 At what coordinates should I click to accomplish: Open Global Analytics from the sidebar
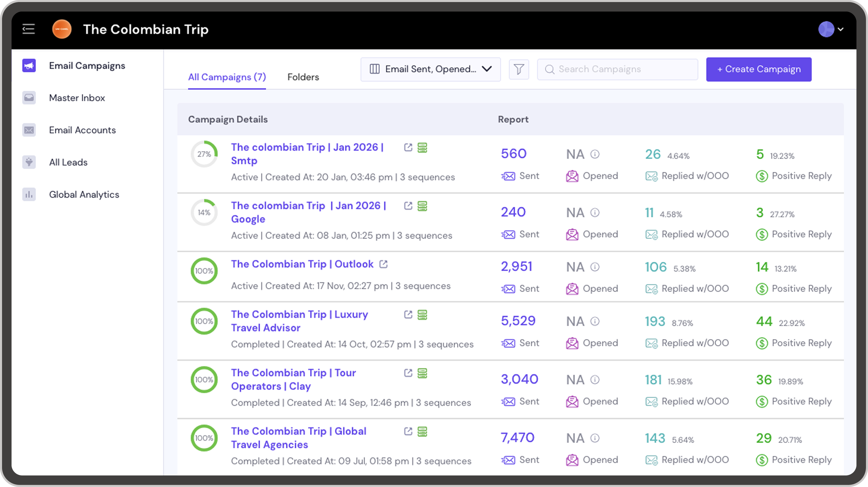pyautogui.click(x=84, y=194)
